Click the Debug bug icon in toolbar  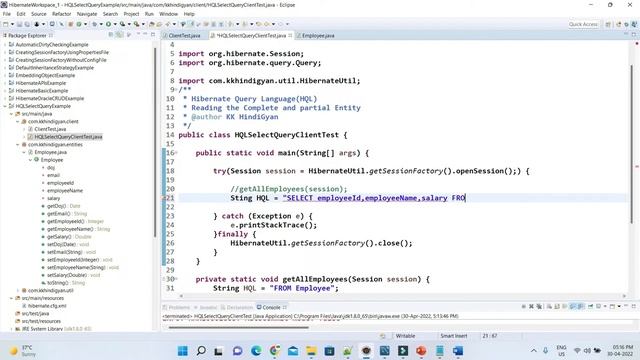(x=95, y=24)
